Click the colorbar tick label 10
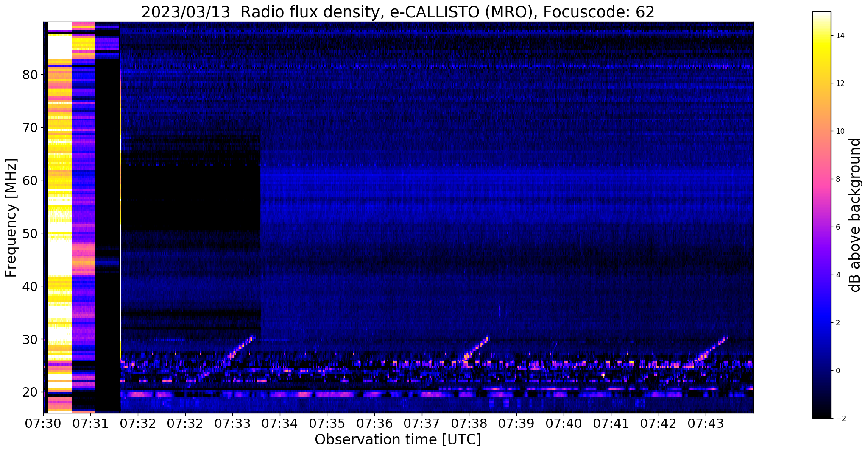The height and width of the screenshot is (452, 868). [840, 131]
